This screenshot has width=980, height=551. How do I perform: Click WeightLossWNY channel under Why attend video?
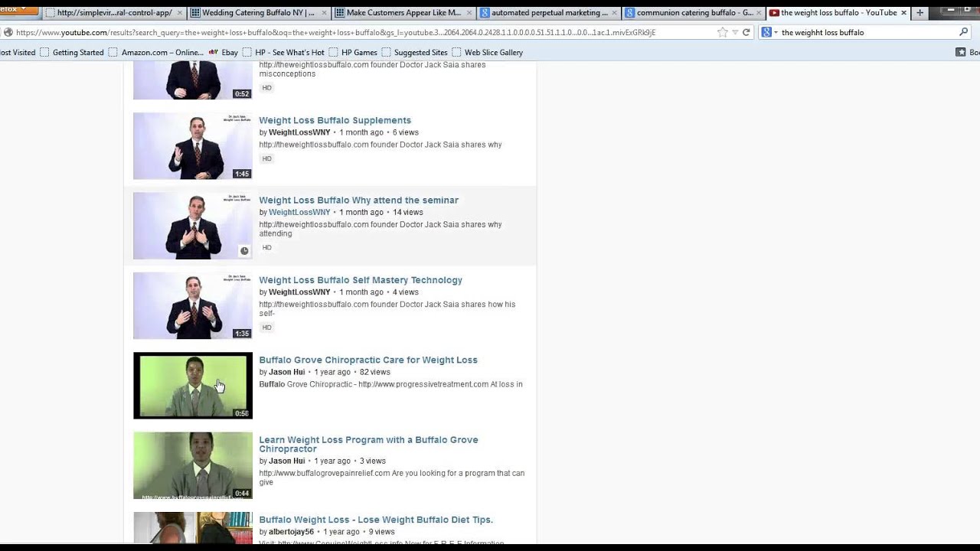click(x=299, y=212)
